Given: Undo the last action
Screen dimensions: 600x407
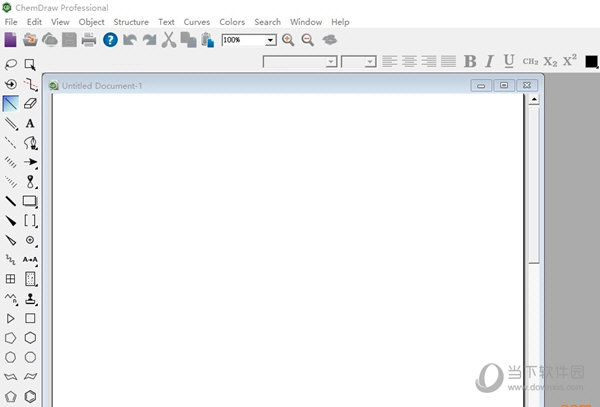Looking at the screenshot, I should pos(130,40).
